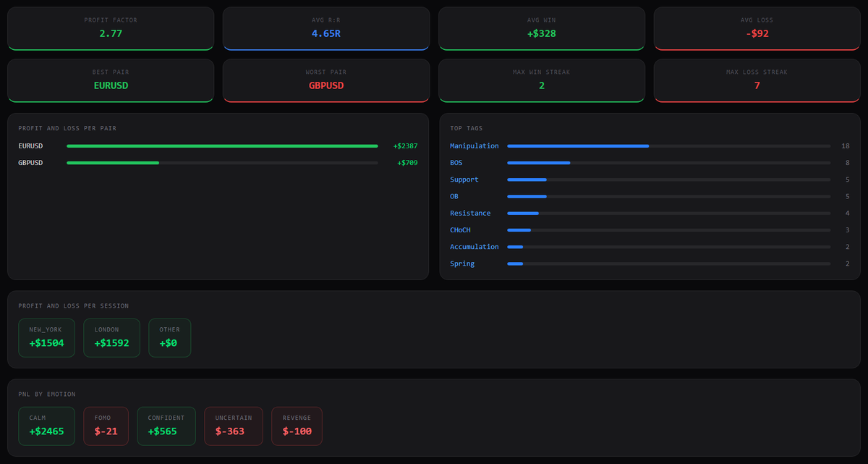Image resolution: width=868 pixels, height=464 pixels.
Task: Click the BOS tag label
Action: click(457, 163)
